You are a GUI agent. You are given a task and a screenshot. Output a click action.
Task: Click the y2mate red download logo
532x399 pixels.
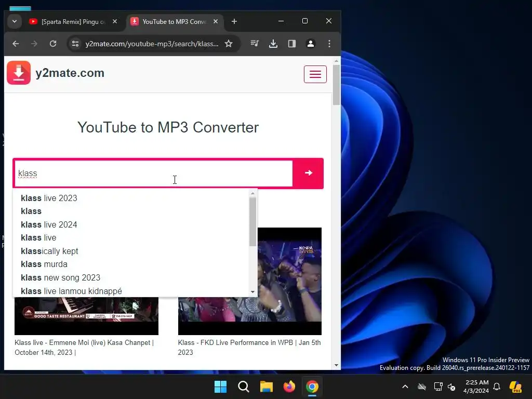pos(19,73)
